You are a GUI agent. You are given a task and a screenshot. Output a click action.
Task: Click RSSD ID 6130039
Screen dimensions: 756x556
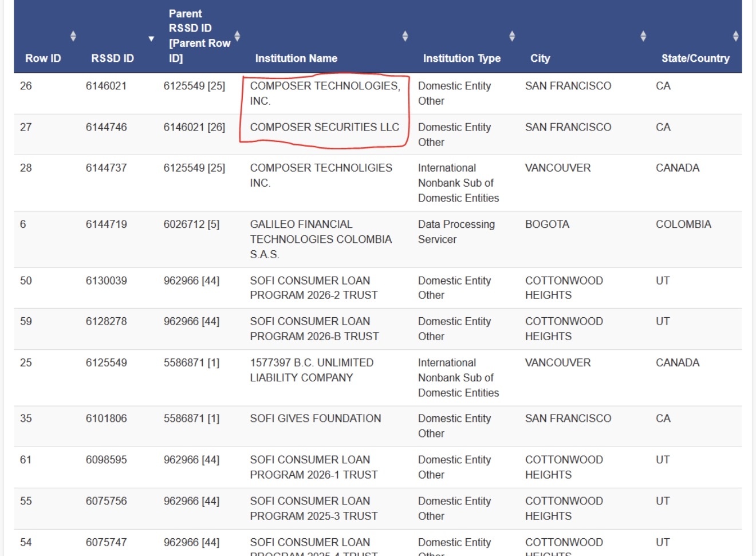(107, 281)
